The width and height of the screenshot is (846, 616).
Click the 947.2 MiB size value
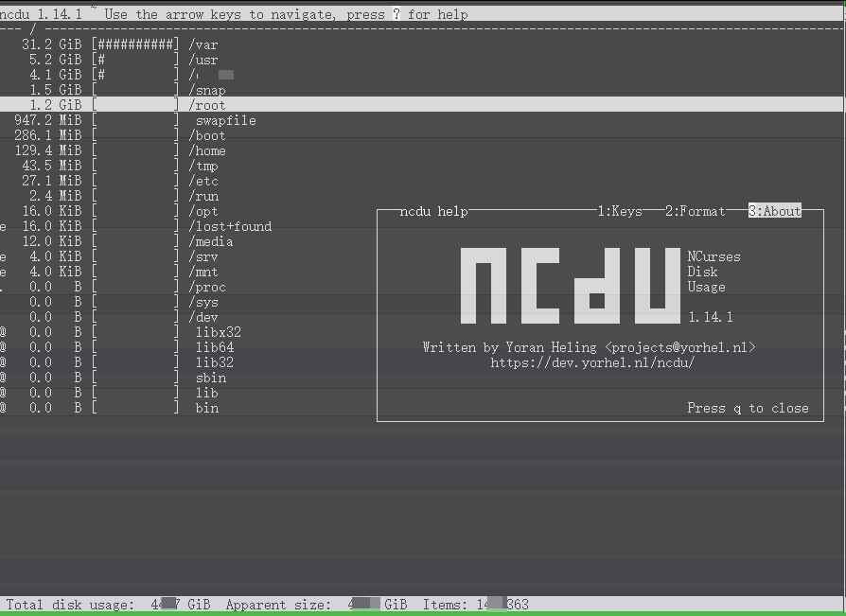coord(48,120)
